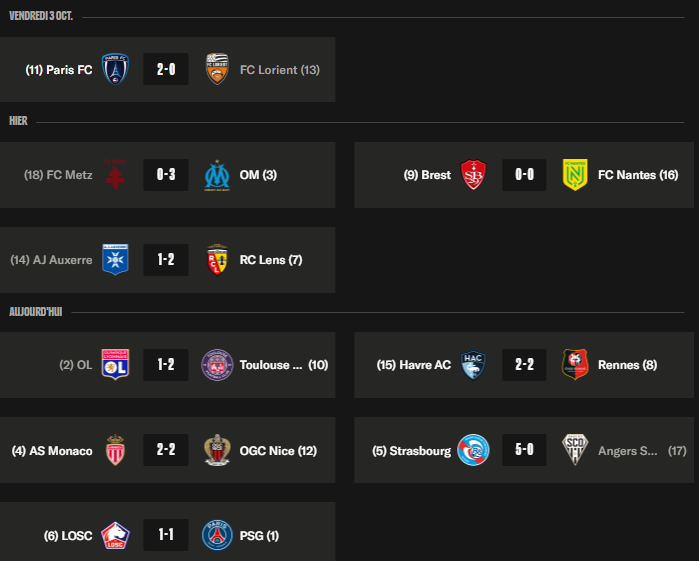Click the OGC Nice team name
Screen dimensions: 699x561
click(278, 451)
